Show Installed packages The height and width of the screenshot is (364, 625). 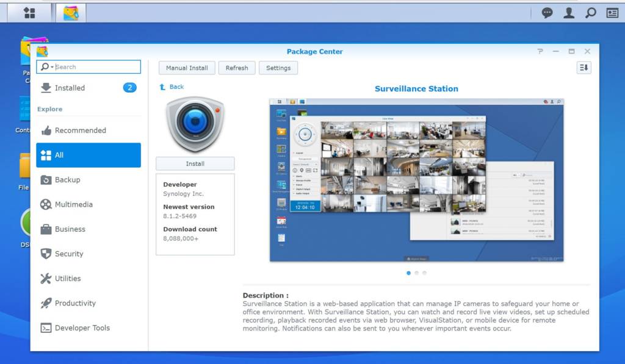point(69,88)
